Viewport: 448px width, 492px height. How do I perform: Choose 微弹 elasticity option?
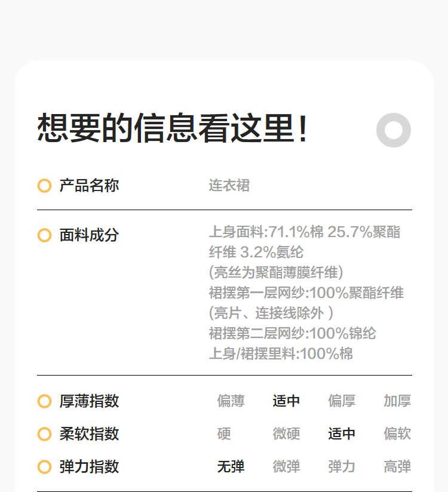point(286,467)
